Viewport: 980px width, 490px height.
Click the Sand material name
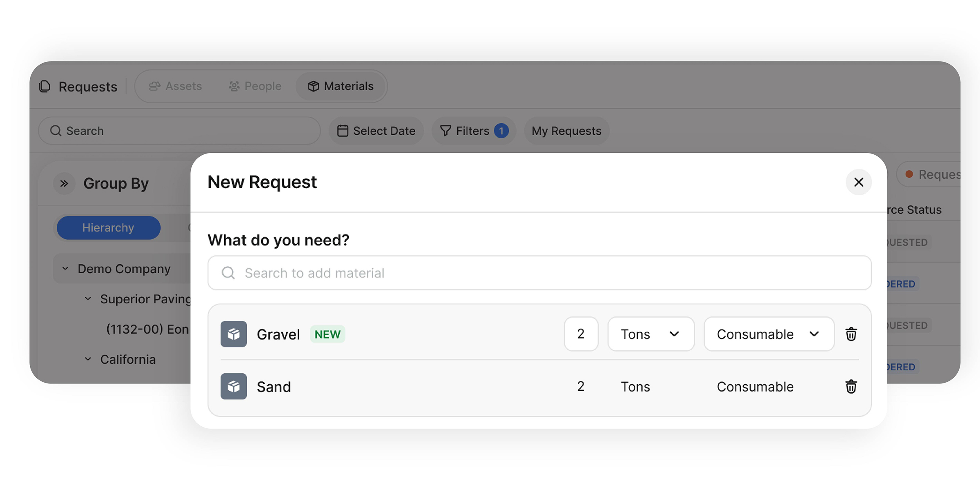click(274, 387)
